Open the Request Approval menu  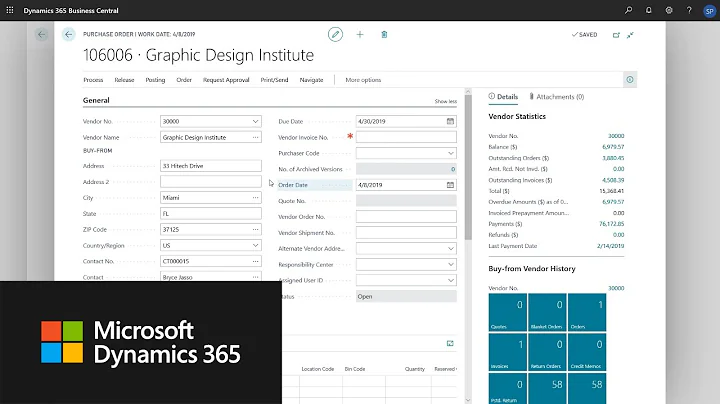pos(226,80)
